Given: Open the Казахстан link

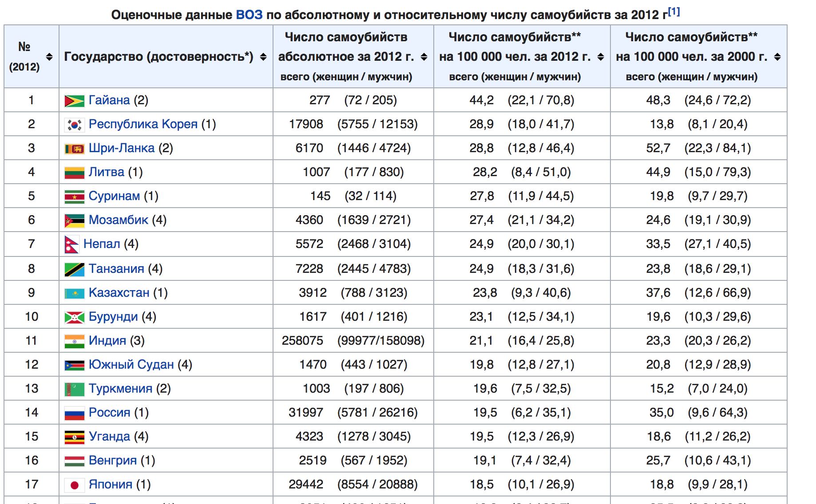Looking at the screenshot, I should (119, 293).
